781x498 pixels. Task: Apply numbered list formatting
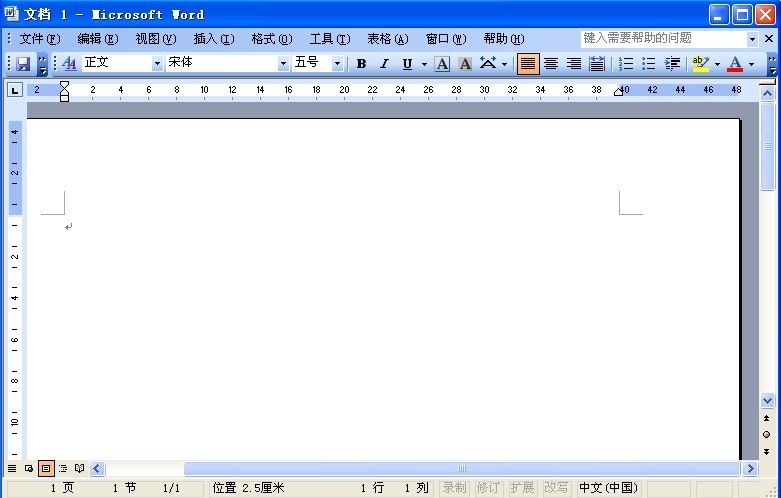pos(626,64)
